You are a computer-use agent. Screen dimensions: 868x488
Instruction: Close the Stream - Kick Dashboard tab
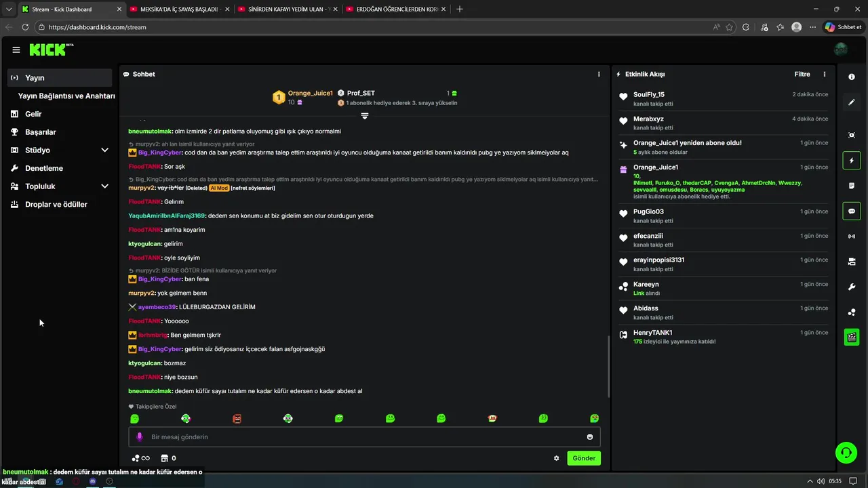120,9
